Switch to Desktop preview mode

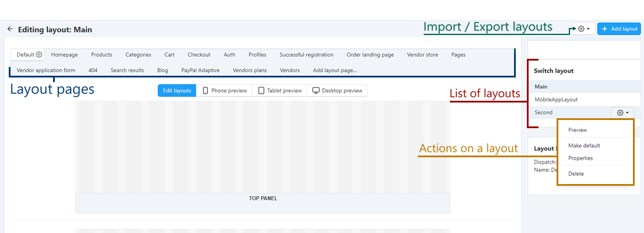[337, 91]
